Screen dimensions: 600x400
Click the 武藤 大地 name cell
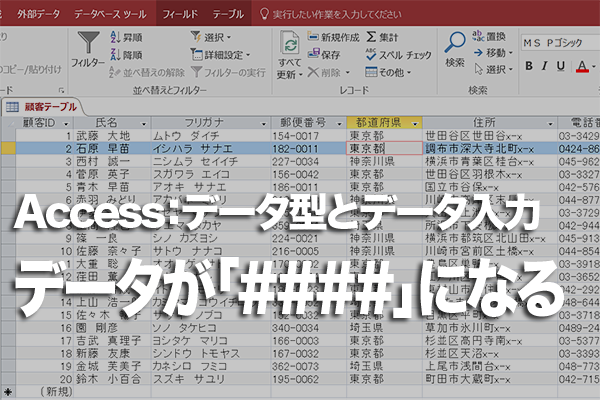[112, 136]
